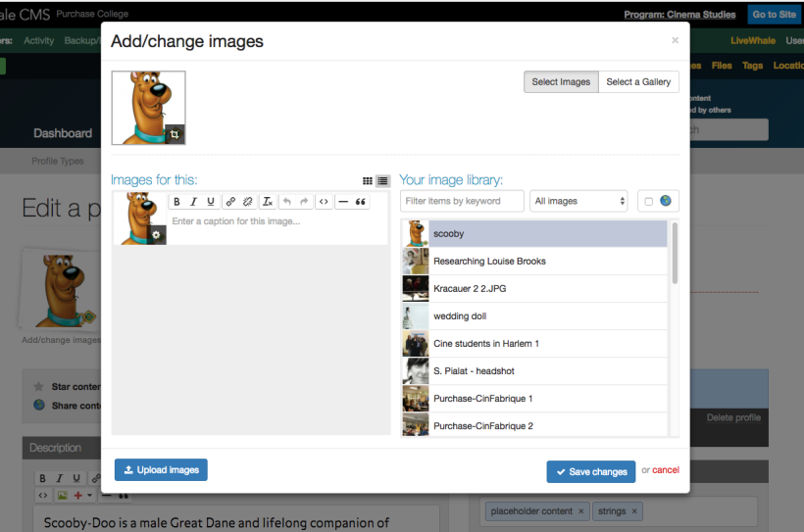Image resolution: width=804 pixels, height=532 pixels.
Task: Open the Tags tab in background page
Action: pyautogui.click(x=752, y=65)
